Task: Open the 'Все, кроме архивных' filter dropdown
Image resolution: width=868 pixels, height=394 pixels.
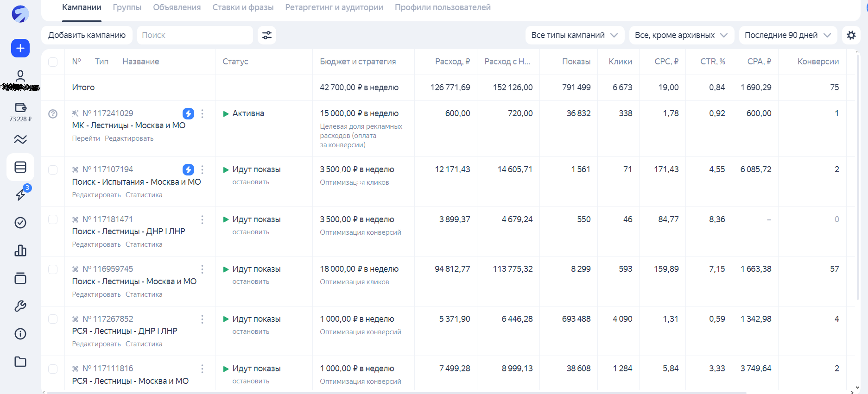Action: 681,35
